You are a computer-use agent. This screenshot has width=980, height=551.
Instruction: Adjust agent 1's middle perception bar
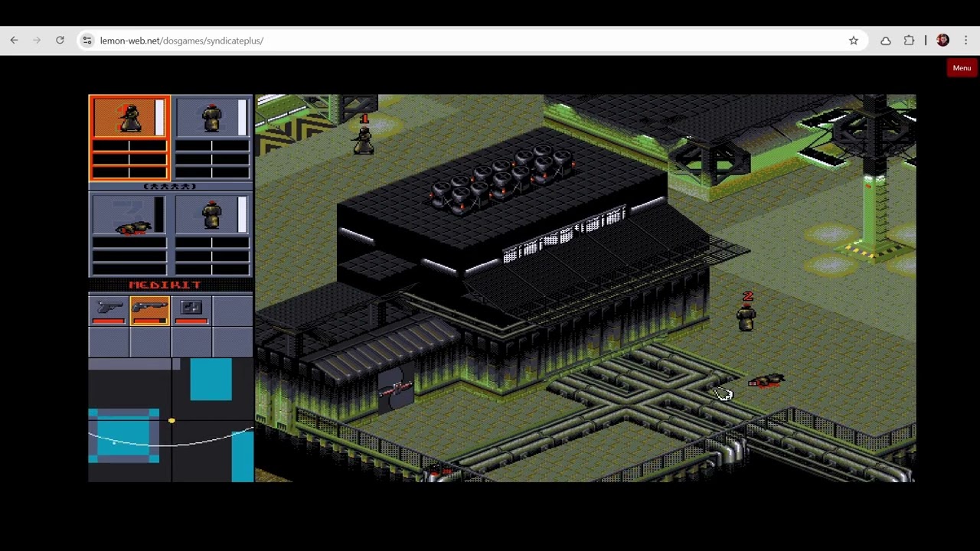129,158
